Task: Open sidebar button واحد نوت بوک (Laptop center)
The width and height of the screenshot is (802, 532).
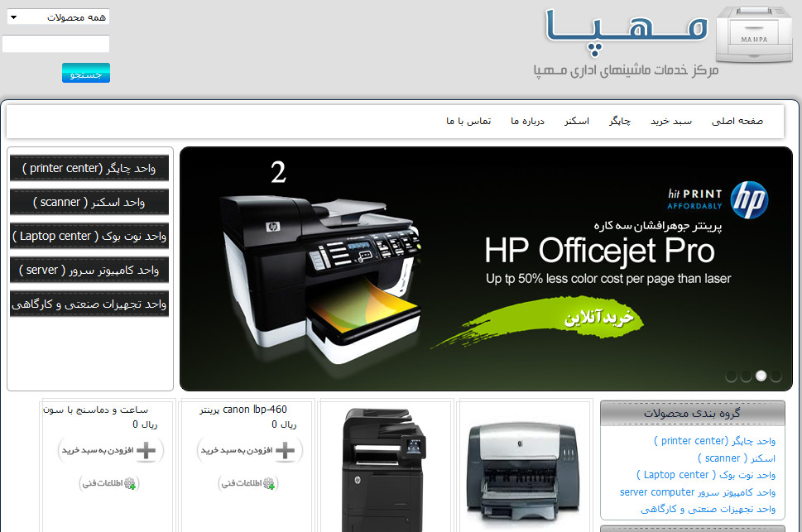Action: 89,236
